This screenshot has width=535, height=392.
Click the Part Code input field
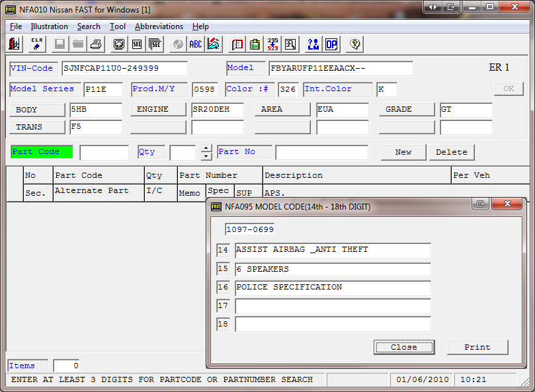coord(104,153)
